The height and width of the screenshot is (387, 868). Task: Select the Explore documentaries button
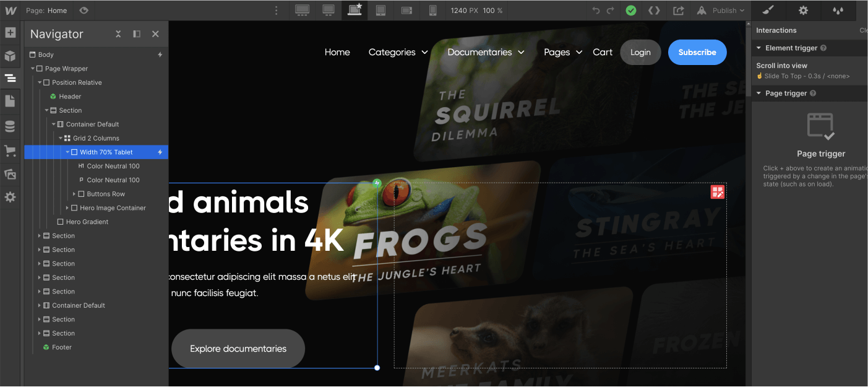click(x=238, y=348)
